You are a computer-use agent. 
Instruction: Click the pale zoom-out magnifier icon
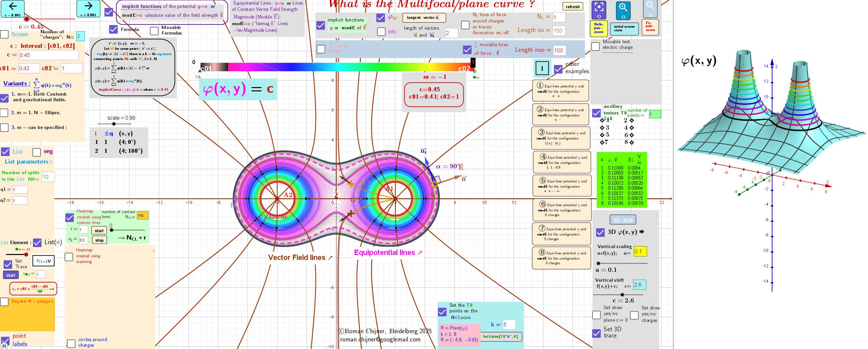[x=650, y=9]
